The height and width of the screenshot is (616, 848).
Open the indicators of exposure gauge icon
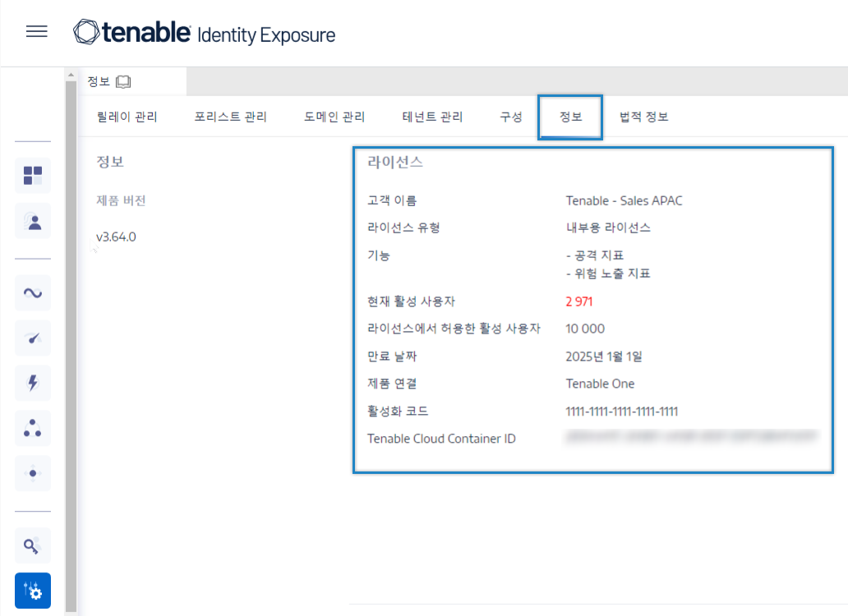[33, 338]
